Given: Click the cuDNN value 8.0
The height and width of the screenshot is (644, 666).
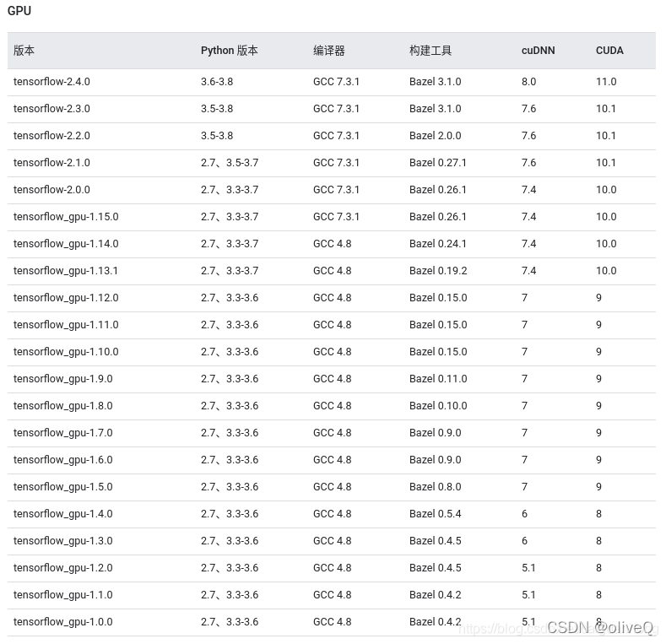Looking at the screenshot, I should point(528,82).
